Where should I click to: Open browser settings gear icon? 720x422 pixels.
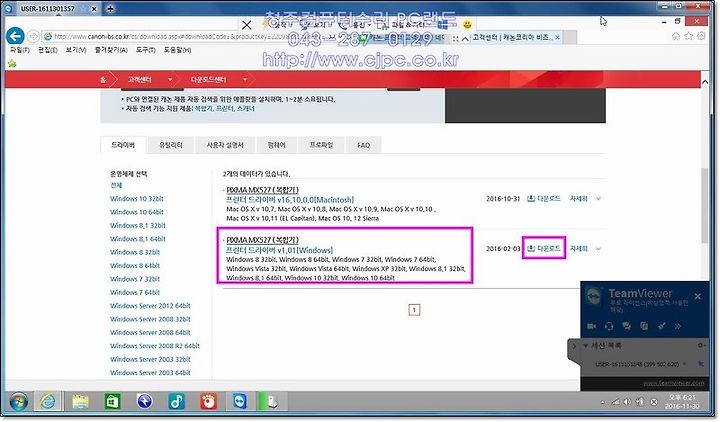pyautogui.click(x=701, y=36)
